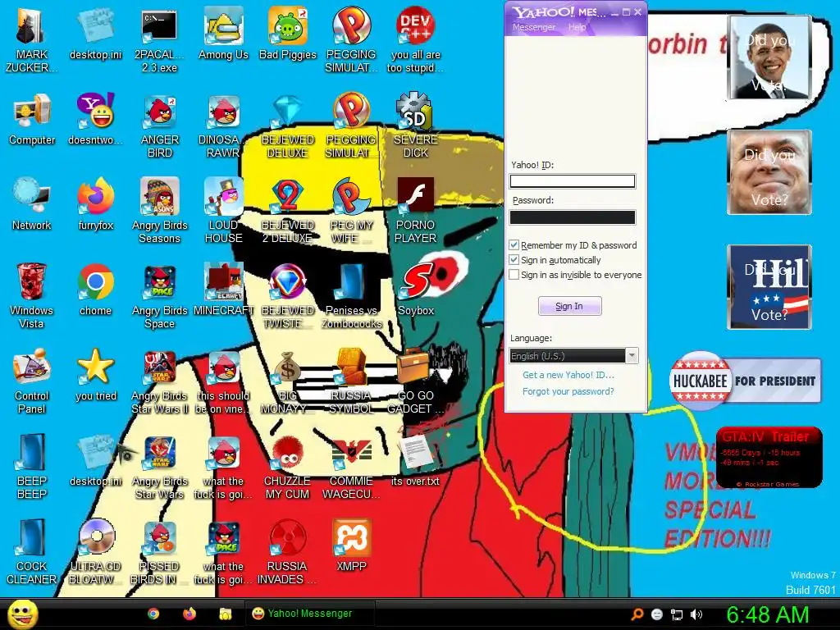The width and height of the screenshot is (840, 630).
Task: Expand the Language dropdown in Yahoo Messenger
Action: click(x=632, y=356)
